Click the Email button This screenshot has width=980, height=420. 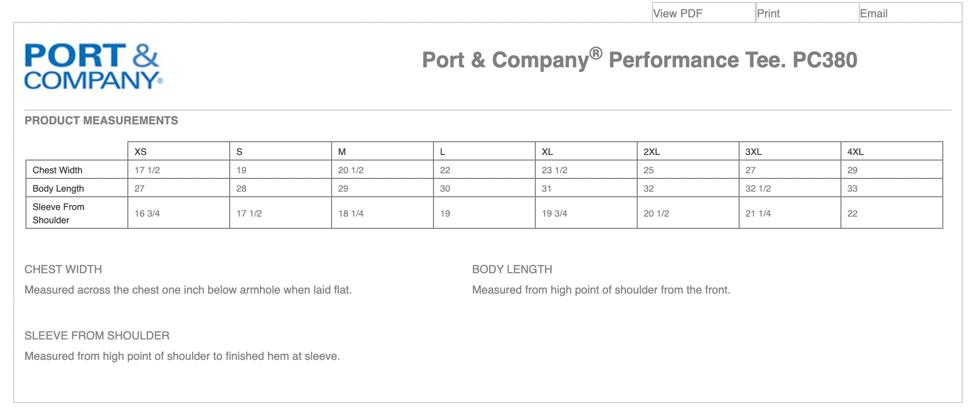tap(874, 14)
